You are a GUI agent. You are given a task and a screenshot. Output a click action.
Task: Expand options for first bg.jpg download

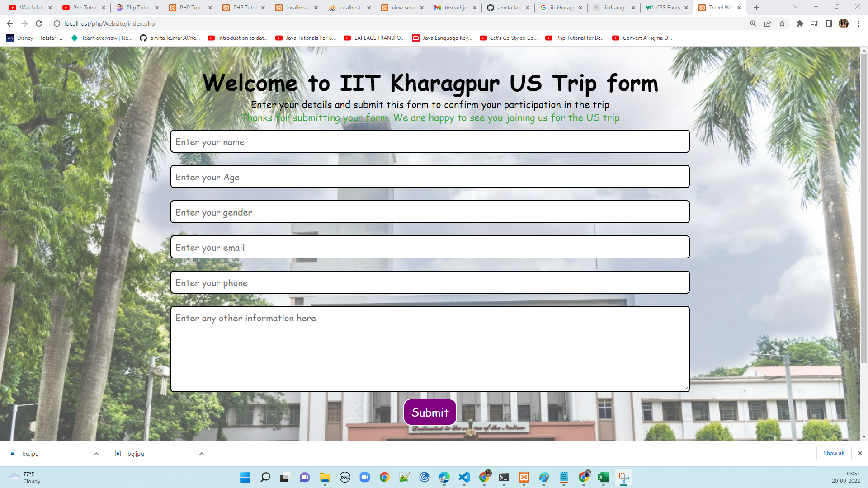96,454
